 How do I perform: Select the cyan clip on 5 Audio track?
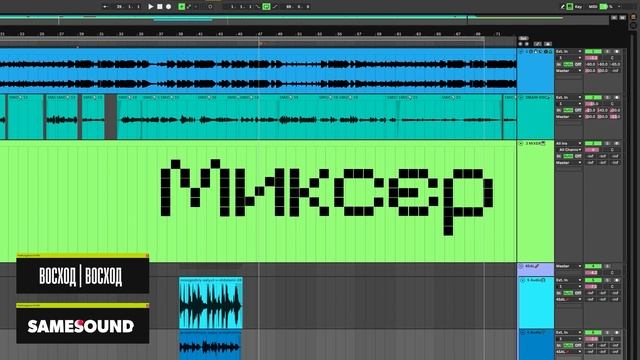coord(211,303)
